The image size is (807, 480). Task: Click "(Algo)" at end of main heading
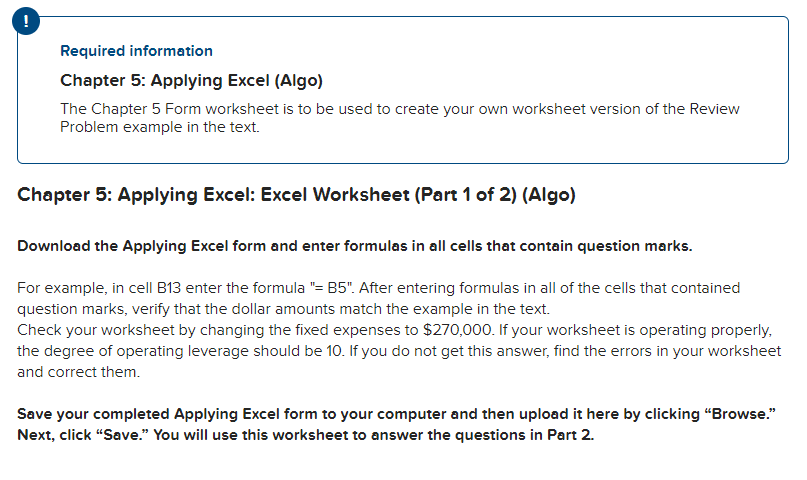point(549,195)
